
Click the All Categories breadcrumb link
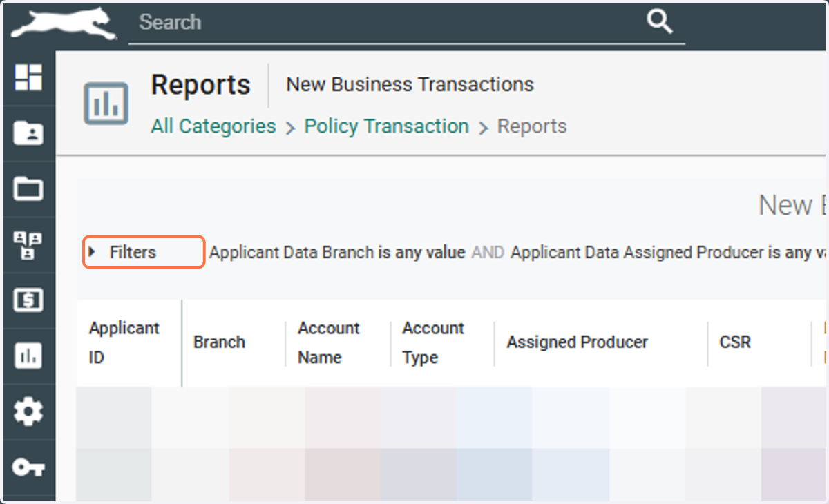(213, 126)
